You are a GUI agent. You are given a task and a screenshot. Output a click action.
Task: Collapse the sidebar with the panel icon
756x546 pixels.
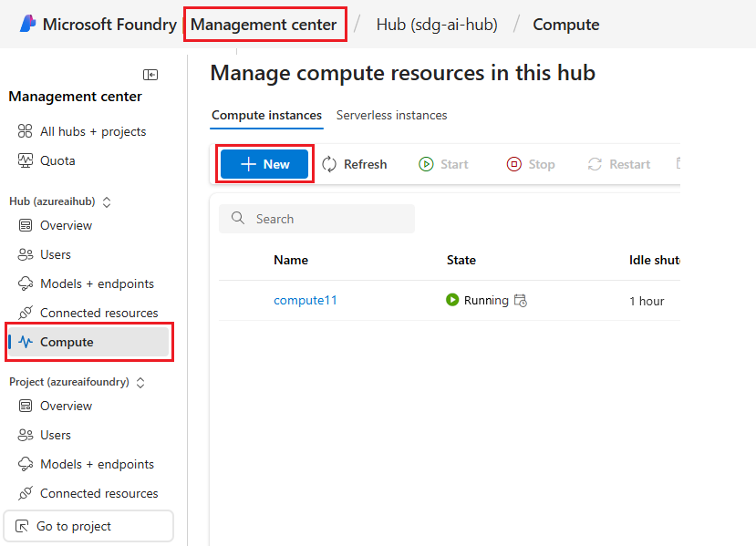point(150,75)
